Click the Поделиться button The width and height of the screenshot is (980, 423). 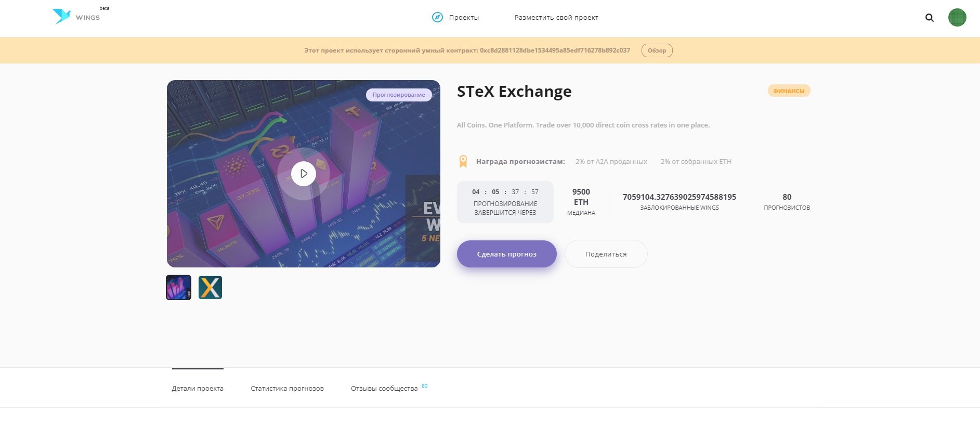[x=606, y=254]
